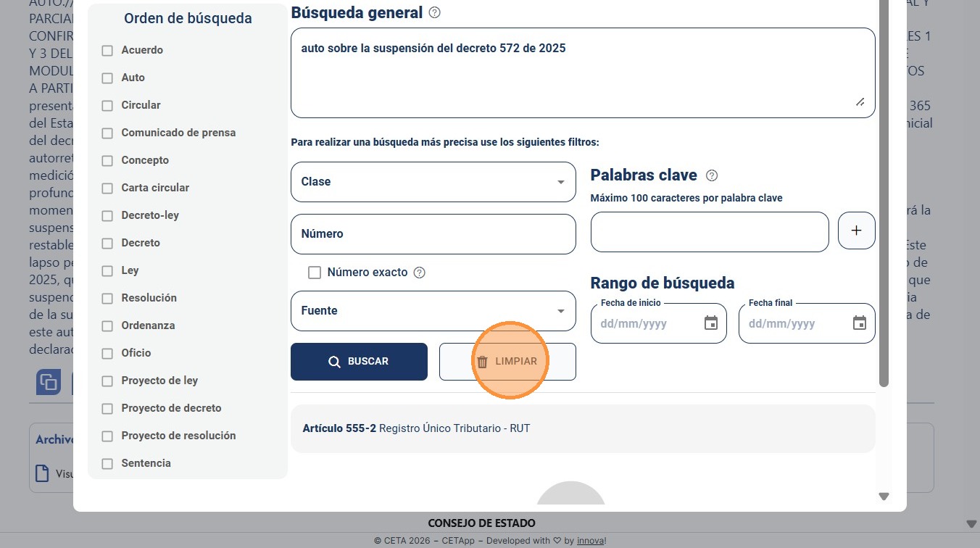Check the Decreto-ley checkbox
The width and height of the screenshot is (980, 548).
(107, 216)
